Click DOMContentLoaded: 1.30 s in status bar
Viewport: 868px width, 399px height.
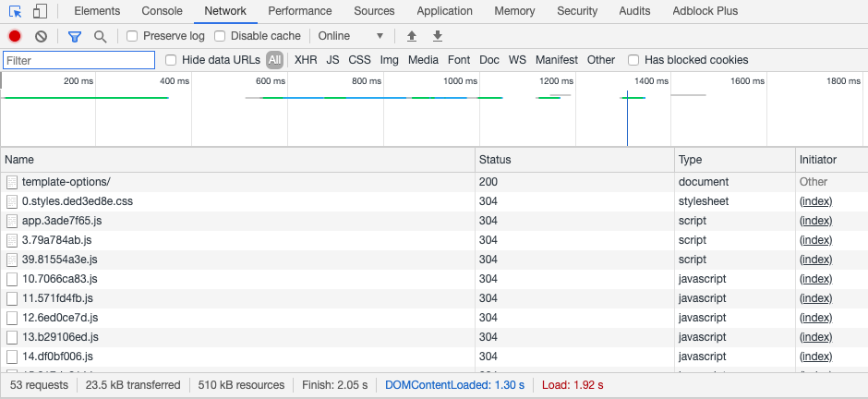coord(454,385)
